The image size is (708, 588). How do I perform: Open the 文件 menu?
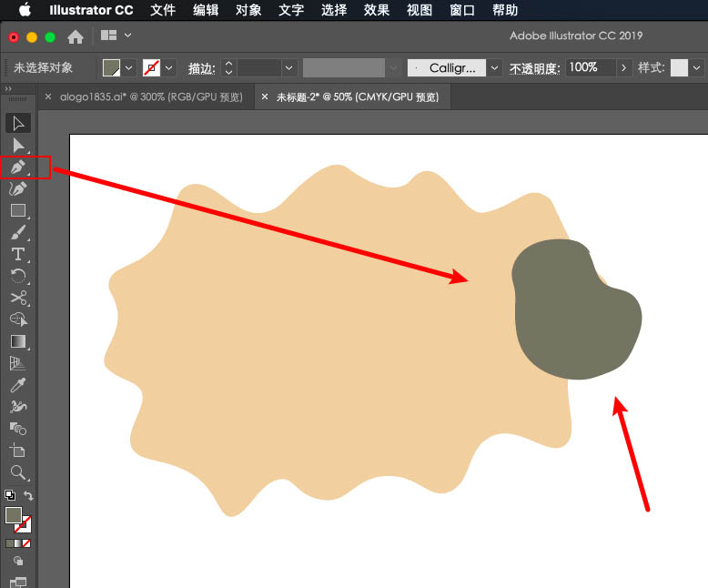pyautogui.click(x=163, y=10)
